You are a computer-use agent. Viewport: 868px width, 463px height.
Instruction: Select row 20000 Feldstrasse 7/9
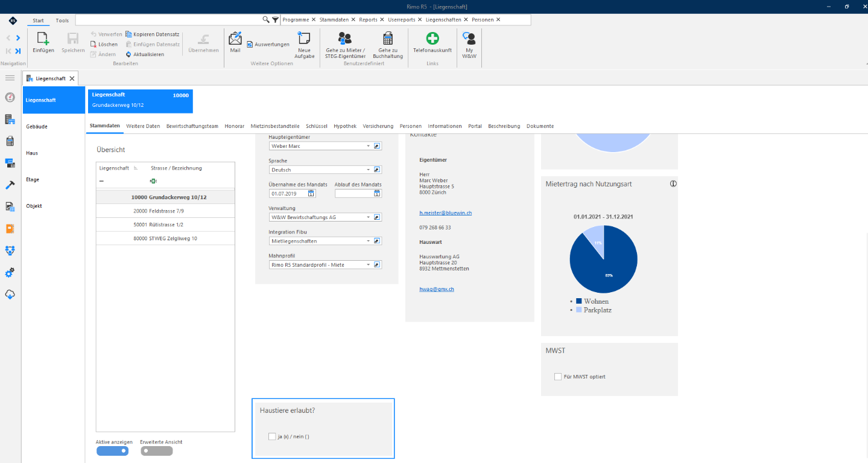point(165,211)
